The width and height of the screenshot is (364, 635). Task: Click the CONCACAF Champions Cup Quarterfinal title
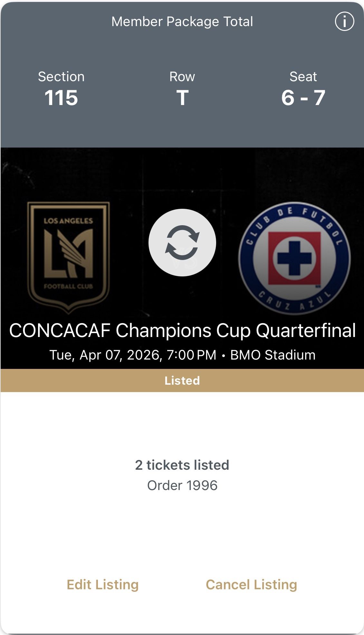click(x=182, y=331)
